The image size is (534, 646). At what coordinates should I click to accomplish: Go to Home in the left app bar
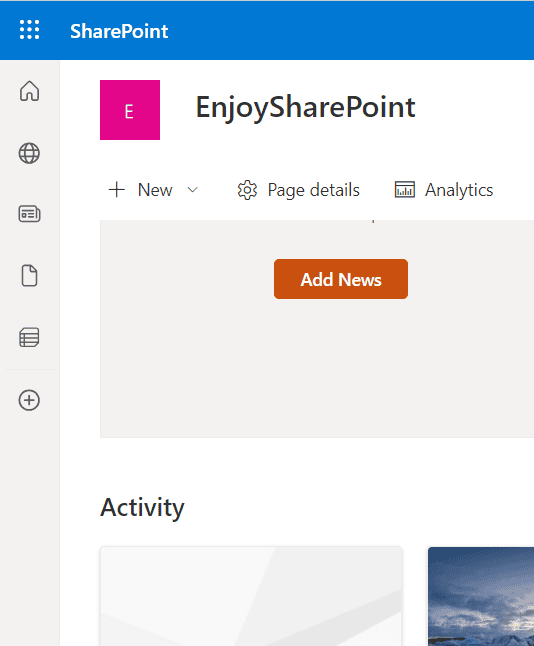coord(29,91)
